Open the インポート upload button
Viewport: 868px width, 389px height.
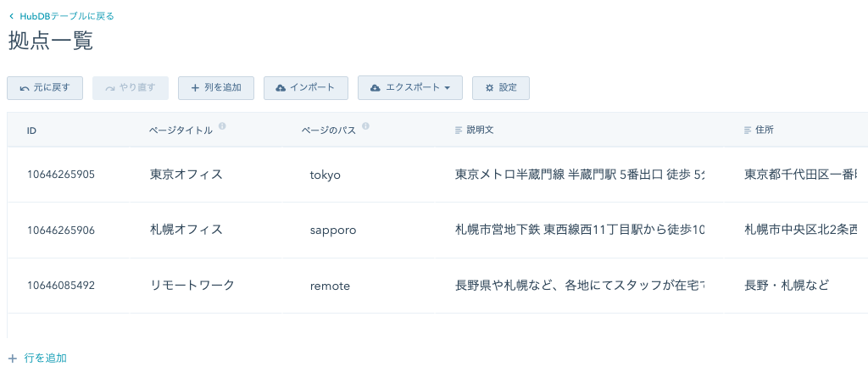click(x=305, y=88)
